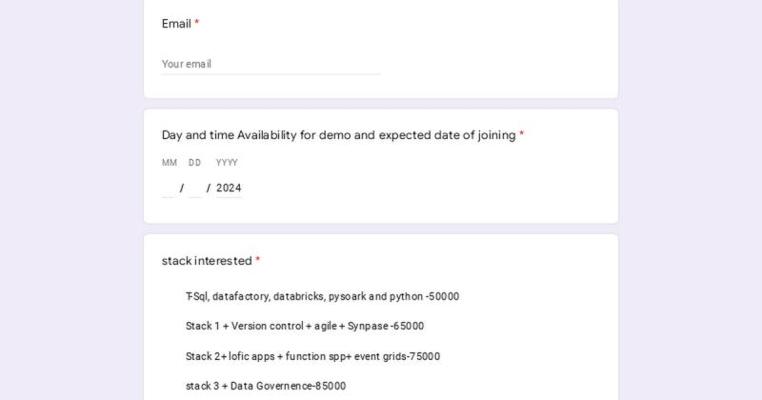
Task: Focus the MM month date field
Action: pyautogui.click(x=168, y=188)
